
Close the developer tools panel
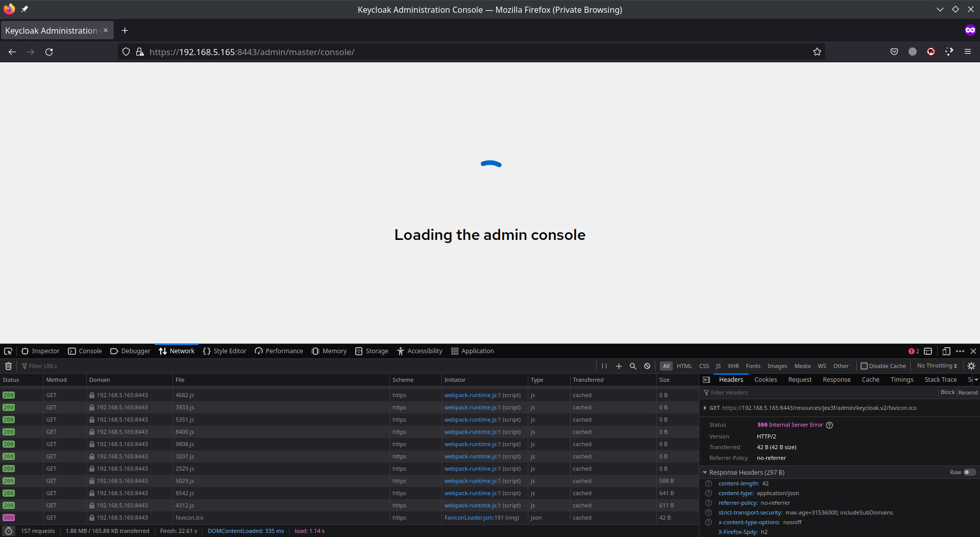click(973, 351)
